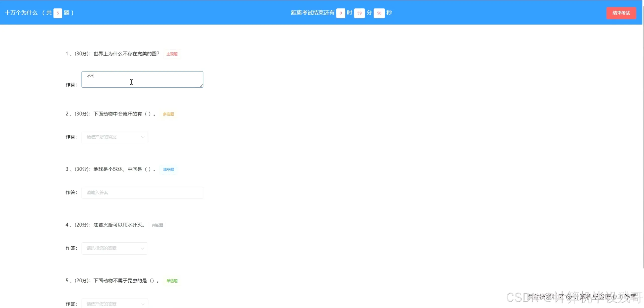Screen dimensions: 644x308
Task: Click the 填空题 fill-in-blank tag
Action: tap(168, 170)
